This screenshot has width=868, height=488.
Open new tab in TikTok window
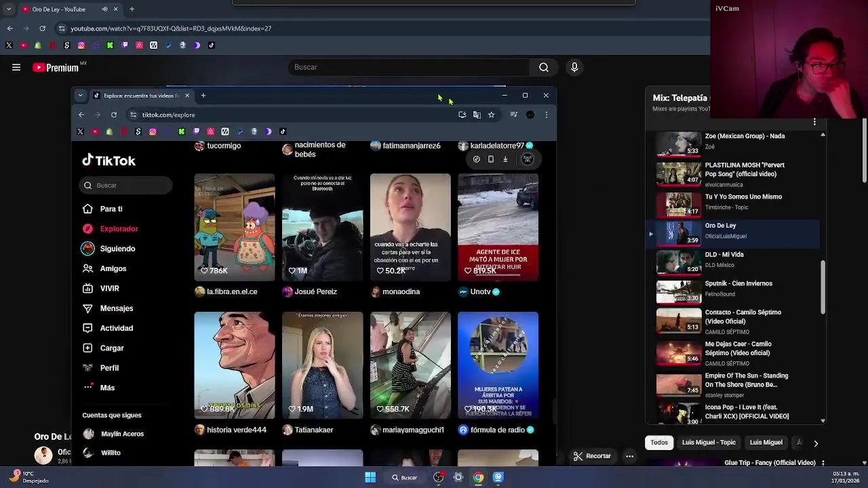[x=203, y=96]
